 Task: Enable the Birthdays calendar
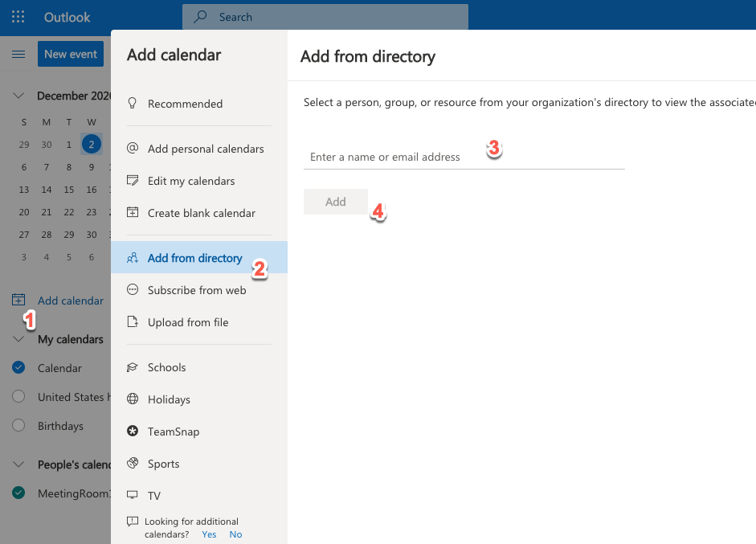coord(18,425)
